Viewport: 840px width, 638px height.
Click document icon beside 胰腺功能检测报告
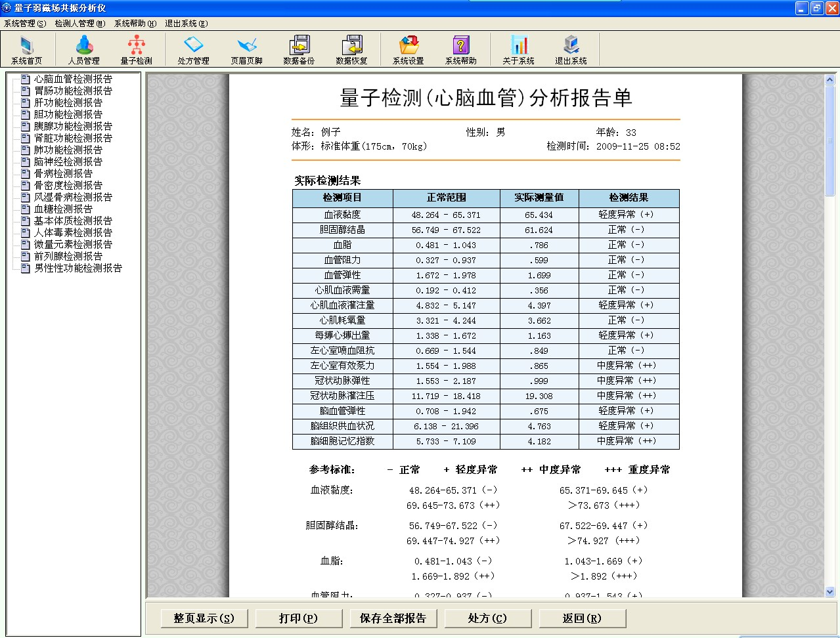tap(26, 126)
